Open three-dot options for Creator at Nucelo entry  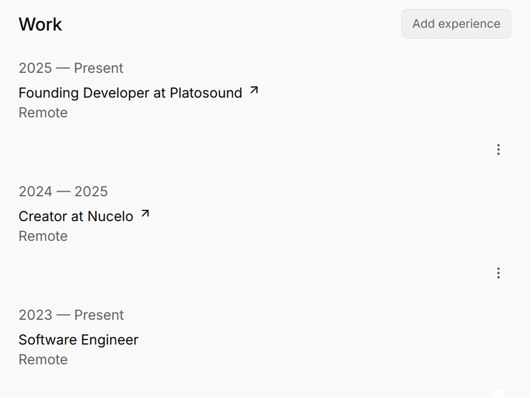pos(498,273)
